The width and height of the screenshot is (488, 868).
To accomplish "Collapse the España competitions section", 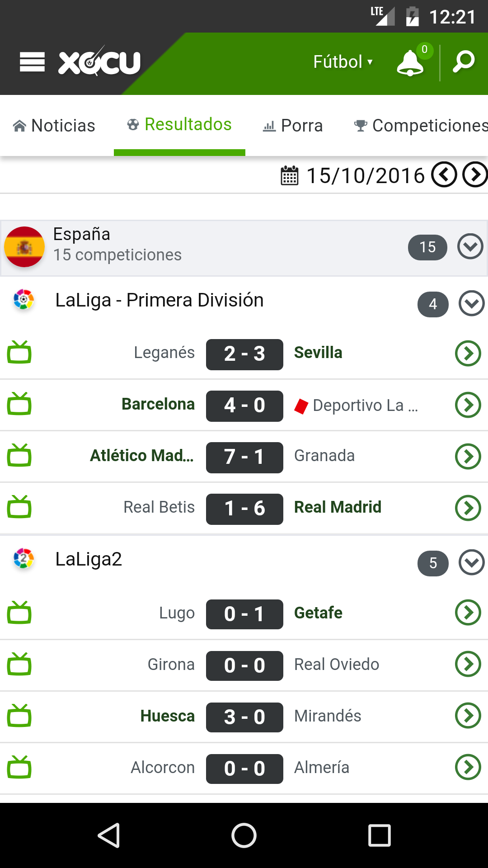I will tap(470, 246).
